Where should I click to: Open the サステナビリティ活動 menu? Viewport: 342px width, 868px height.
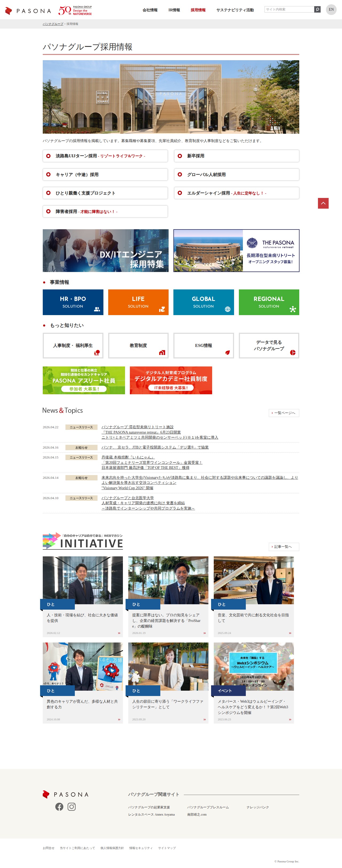pyautogui.click(x=235, y=10)
